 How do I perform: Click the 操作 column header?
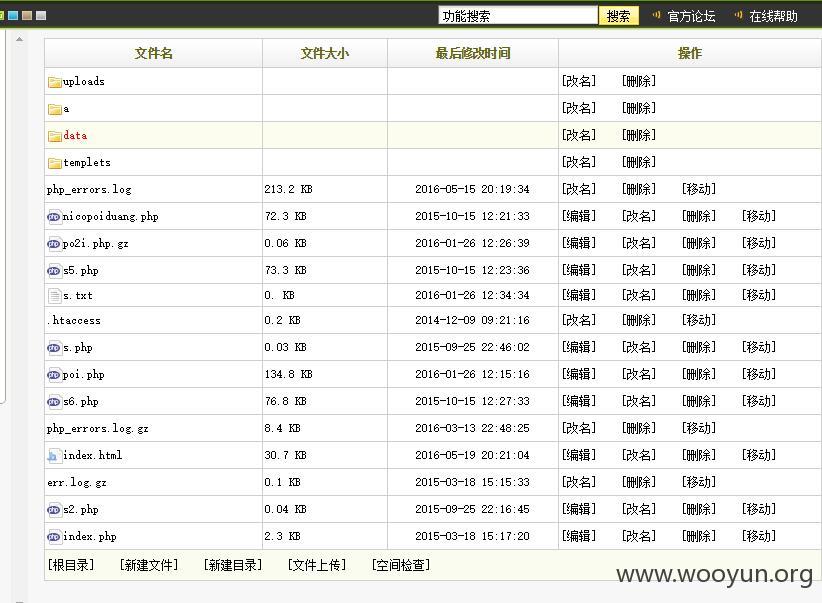pos(690,53)
